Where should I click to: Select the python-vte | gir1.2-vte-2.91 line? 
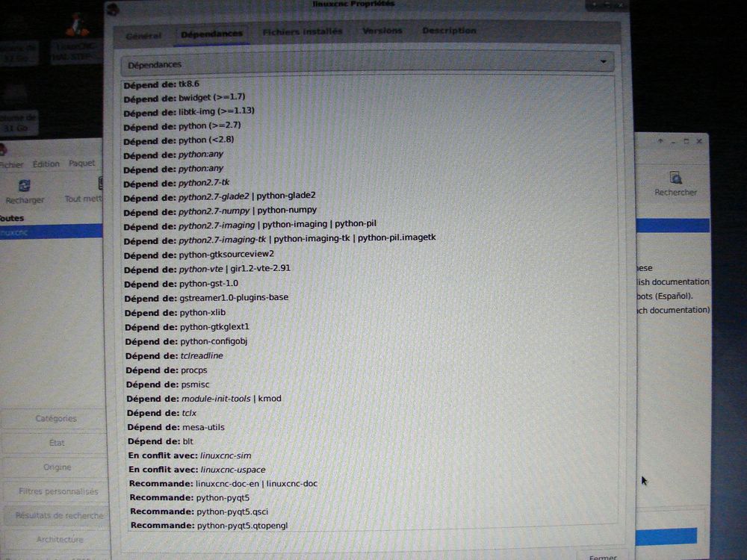[207, 269]
